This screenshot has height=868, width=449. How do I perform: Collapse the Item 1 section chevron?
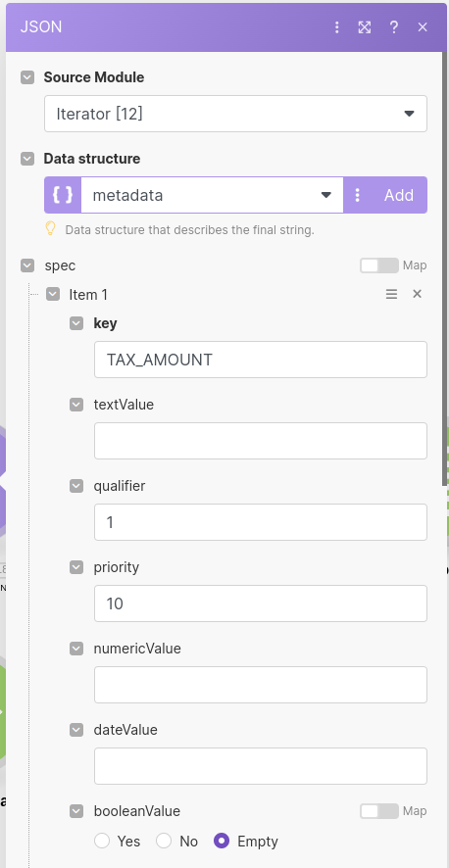[53, 294]
